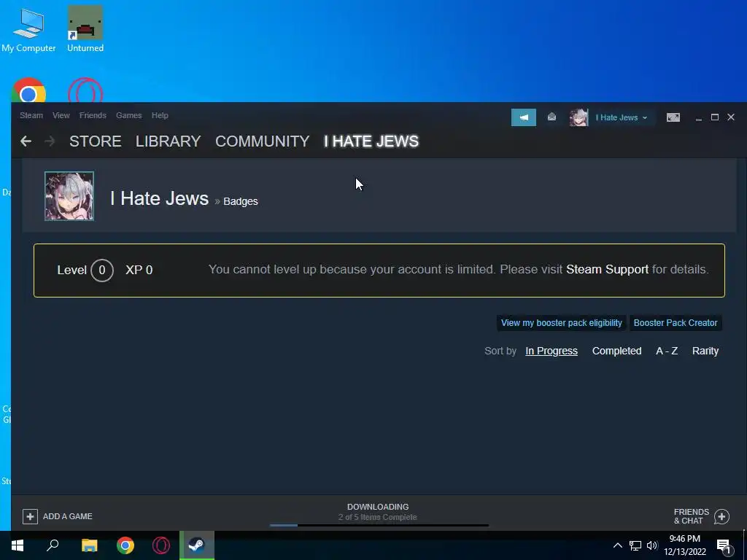Image resolution: width=747 pixels, height=560 pixels.
Task: Open the Opera desktop icon behind Steam
Action: pyautogui.click(x=85, y=90)
